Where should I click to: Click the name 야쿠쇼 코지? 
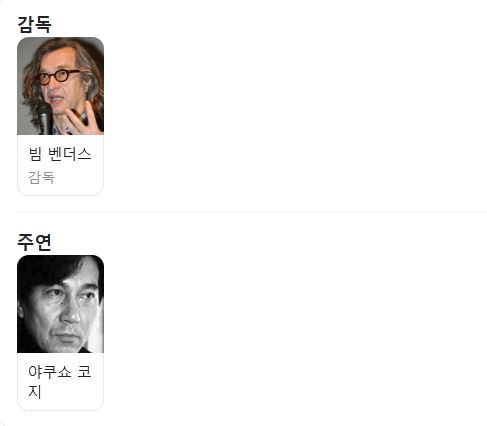point(60,382)
